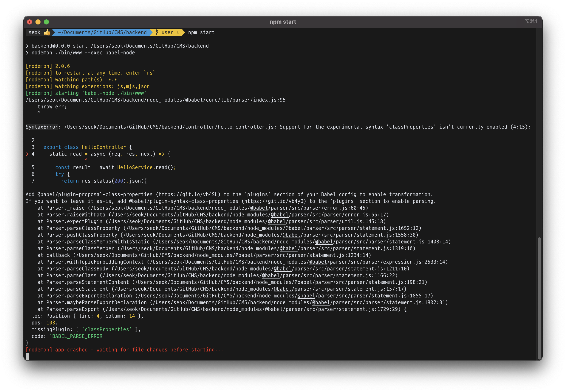Click the https://git.io/vb4yQ link
This screenshot has height=392, width=566.
(x=274, y=201)
